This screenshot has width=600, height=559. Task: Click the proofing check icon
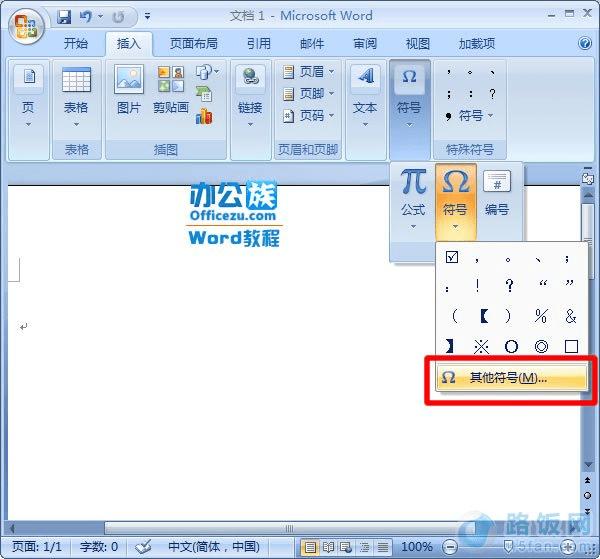(x=143, y=547)
